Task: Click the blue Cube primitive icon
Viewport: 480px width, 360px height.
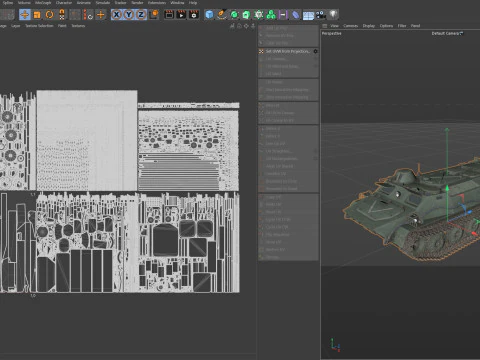Action: [x=209, y=15]
